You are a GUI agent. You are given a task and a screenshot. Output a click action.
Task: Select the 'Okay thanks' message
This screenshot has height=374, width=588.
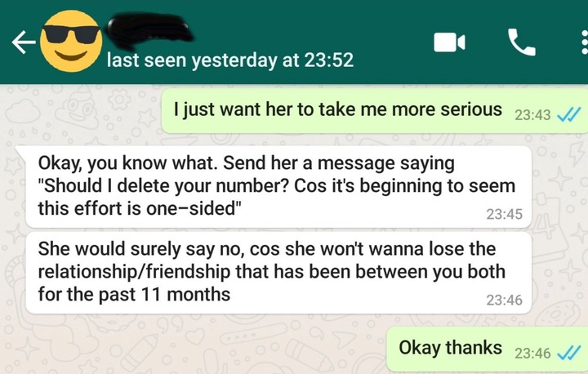click(x=487, y=349)
